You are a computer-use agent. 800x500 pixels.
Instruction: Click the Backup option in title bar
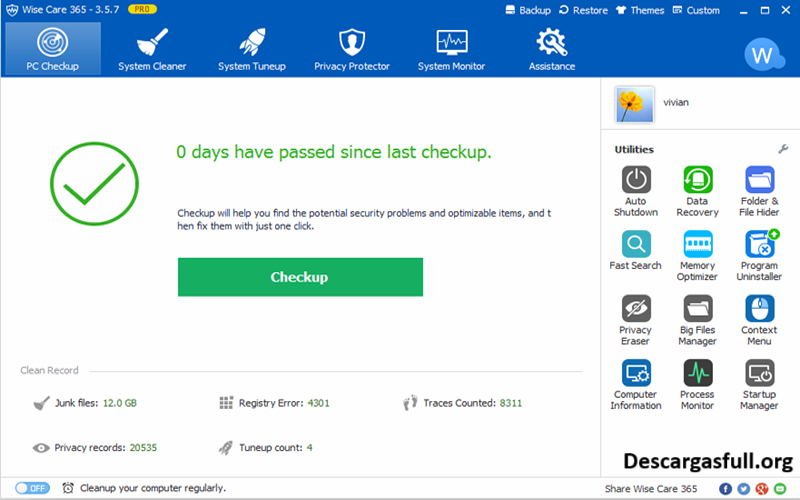click(528, 10)
